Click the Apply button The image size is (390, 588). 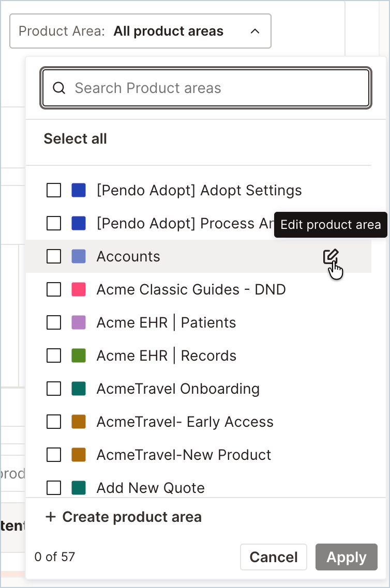tap(347, 557)
